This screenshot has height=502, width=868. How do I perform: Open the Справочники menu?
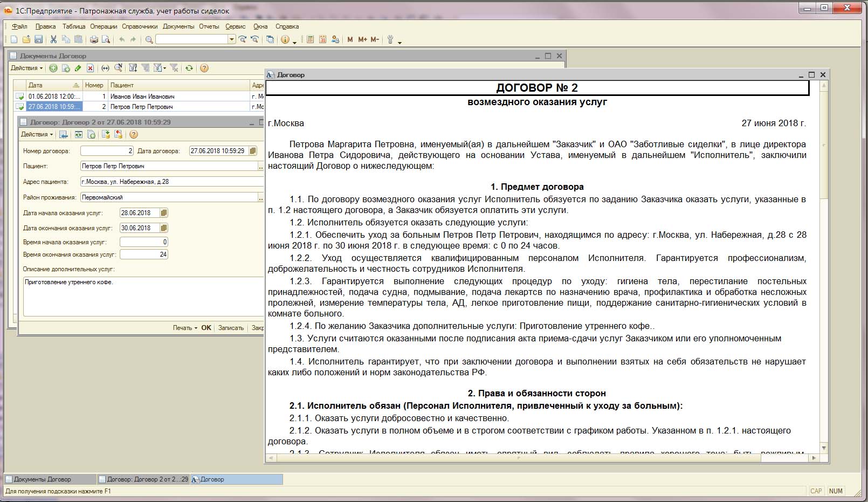(140, 26)
